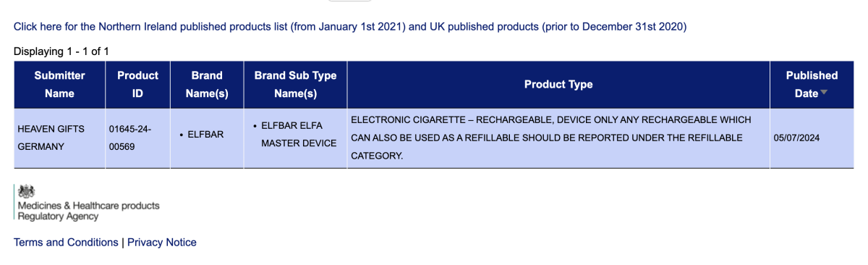Sort by Brand Name(s) column header
Viewport: 868px width, 265px height.
click(x=207, y=85)
